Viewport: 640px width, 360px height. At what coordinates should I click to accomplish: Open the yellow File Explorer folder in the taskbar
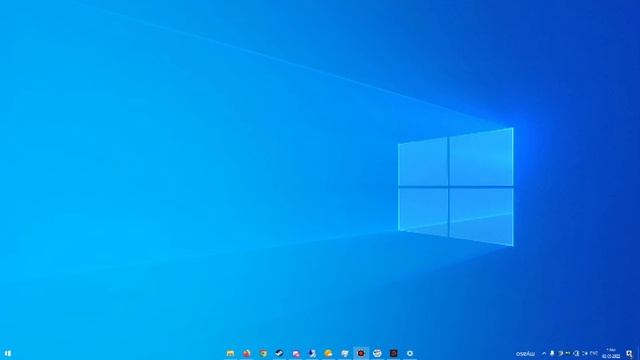point(231,353)
